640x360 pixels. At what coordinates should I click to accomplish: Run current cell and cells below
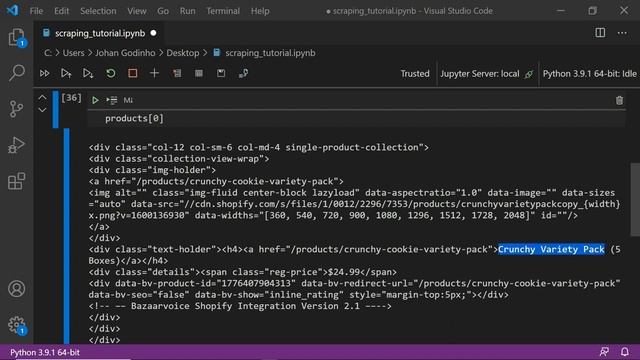pos(88,73)
